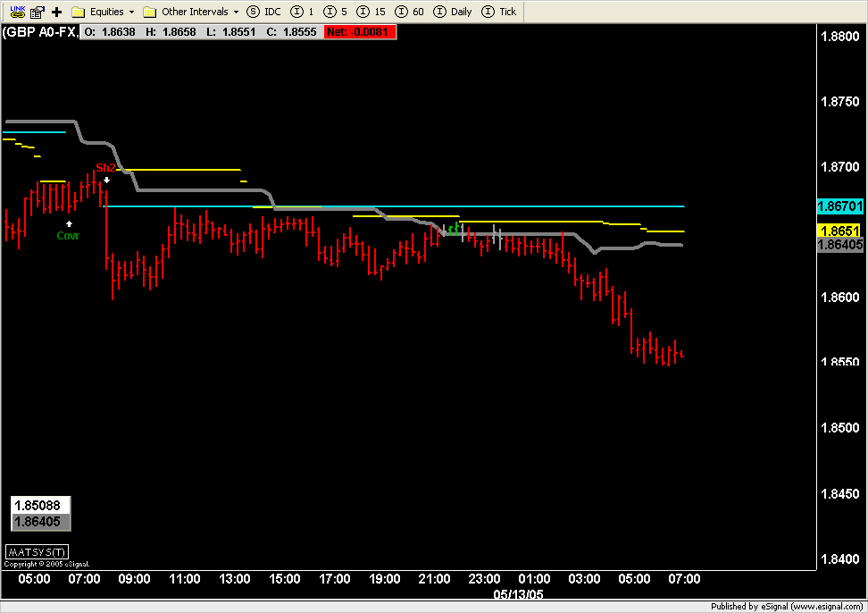The height and width of the screenshot is (613, 868).
Task: Switch to the 5-minute interval
Action: (x=336, y=12)
